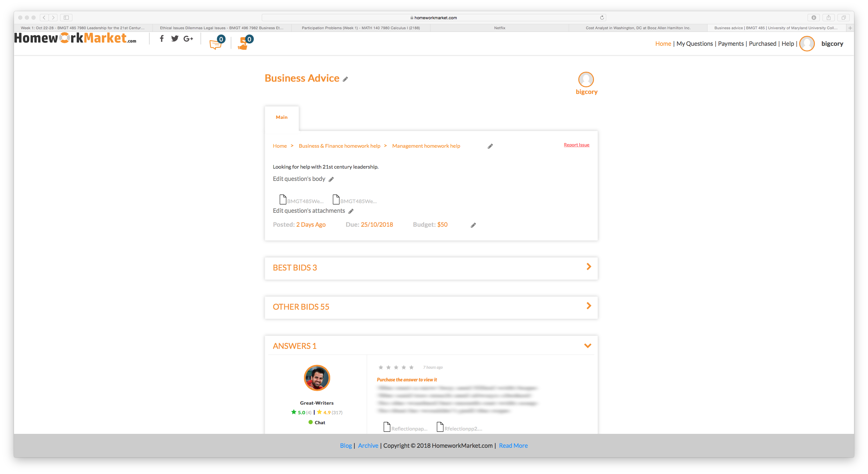Switch to the Ethical Issues Dilemmas tab
The height and width of the screenshot is (474, 868).
click(221, 28)
